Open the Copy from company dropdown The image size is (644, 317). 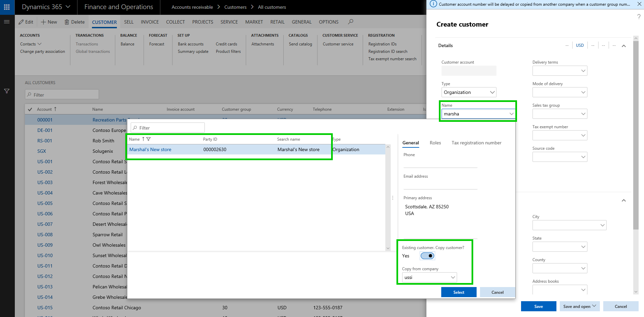[x=453, y=277]
